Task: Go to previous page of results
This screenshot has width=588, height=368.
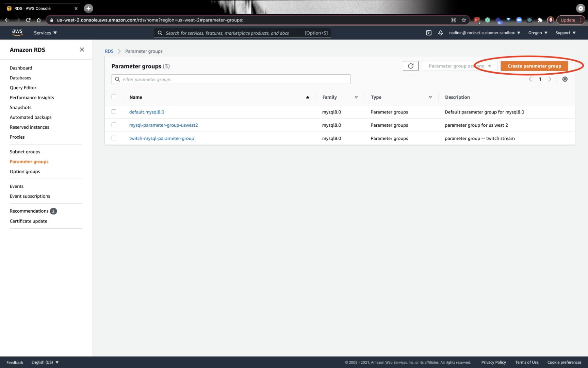Action: (530, 79)
